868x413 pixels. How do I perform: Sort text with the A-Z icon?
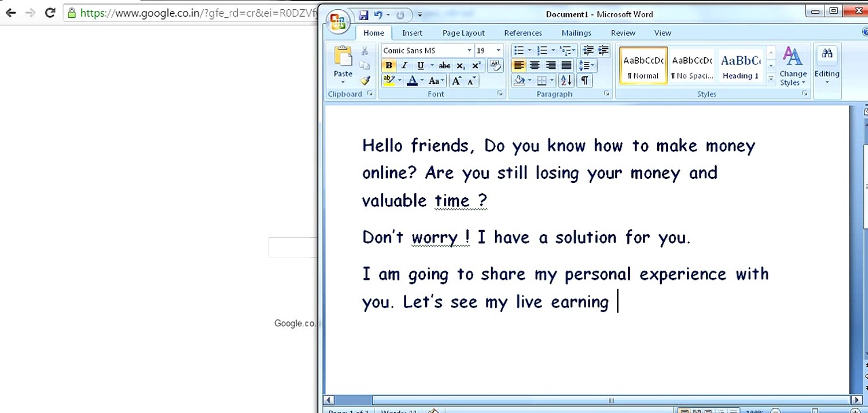566,81
